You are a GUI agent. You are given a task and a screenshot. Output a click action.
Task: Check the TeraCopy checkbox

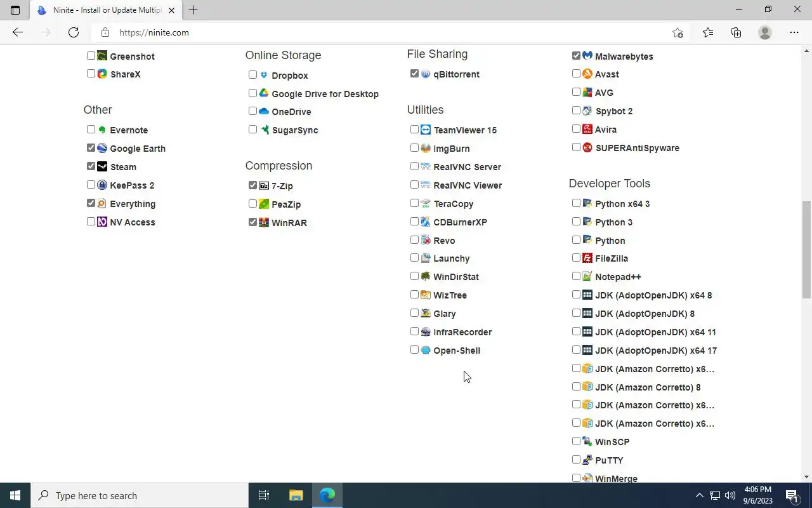[x=414, y=203]
